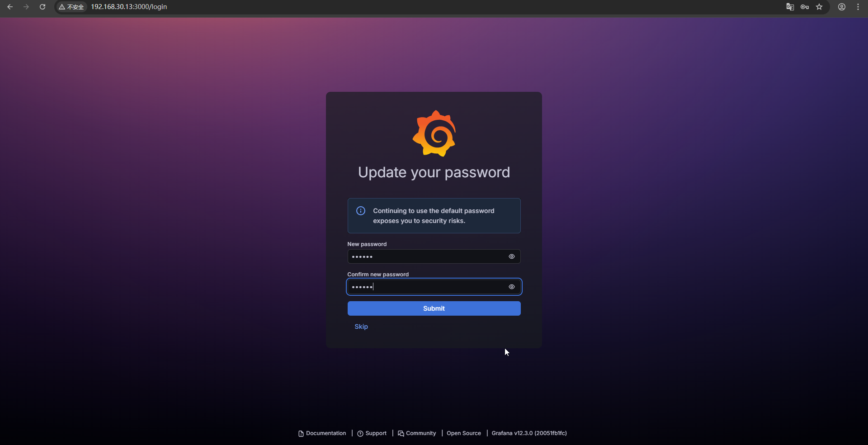Bookmark this page with the star

pyautogui.click(x=819, y=7)
